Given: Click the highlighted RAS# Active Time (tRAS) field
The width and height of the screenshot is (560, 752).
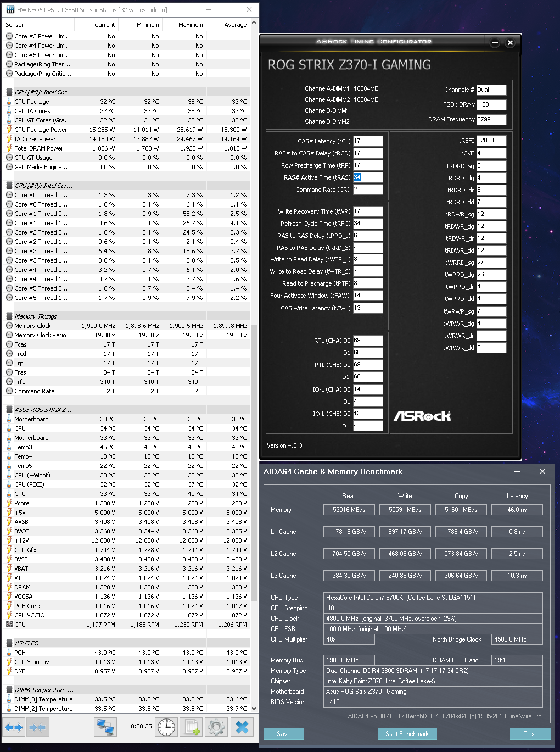Looking at the screenshot, I should click(368, 177).
